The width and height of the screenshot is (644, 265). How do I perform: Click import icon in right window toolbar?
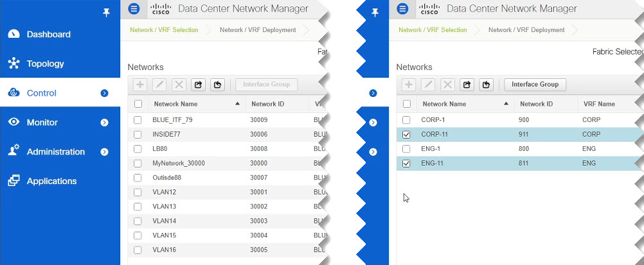pyautogui.click(x=486, y=85)
